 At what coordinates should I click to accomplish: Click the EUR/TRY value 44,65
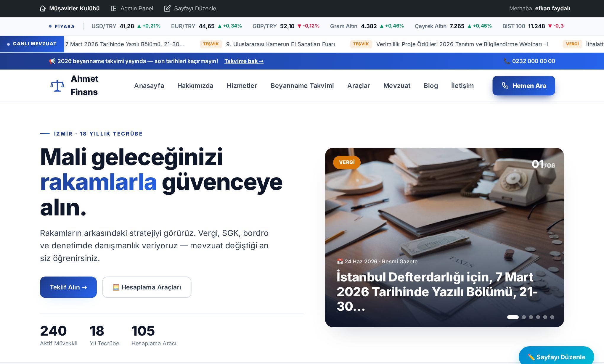(207, 26)
